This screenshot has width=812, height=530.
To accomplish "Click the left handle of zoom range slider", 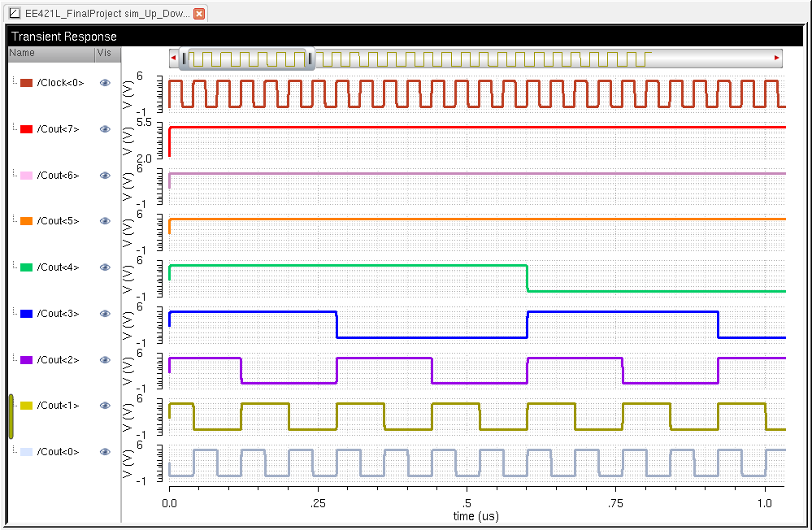I will 185,58.
